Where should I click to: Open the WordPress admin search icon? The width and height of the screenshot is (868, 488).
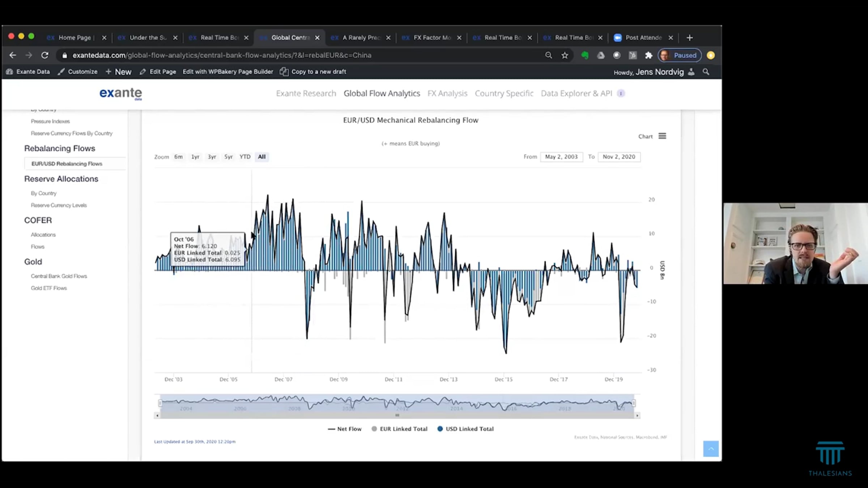coord(706,72)
